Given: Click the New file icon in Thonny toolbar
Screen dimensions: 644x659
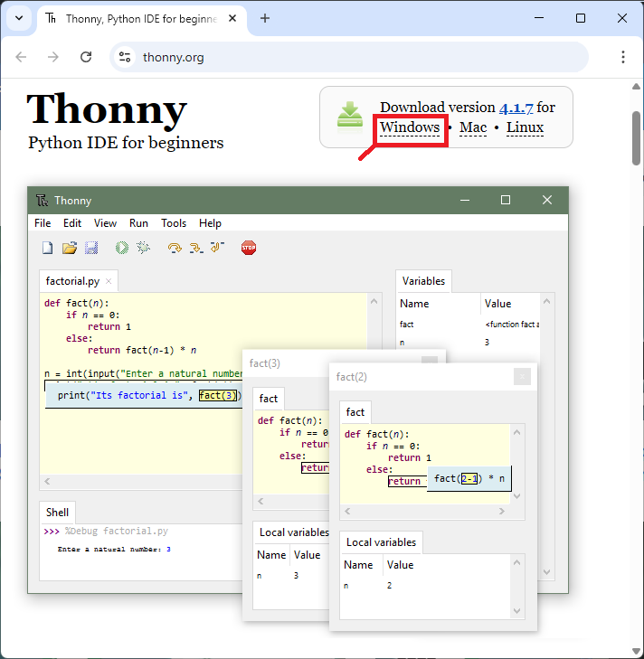Looking at the screenshot, I should [47, 248].
